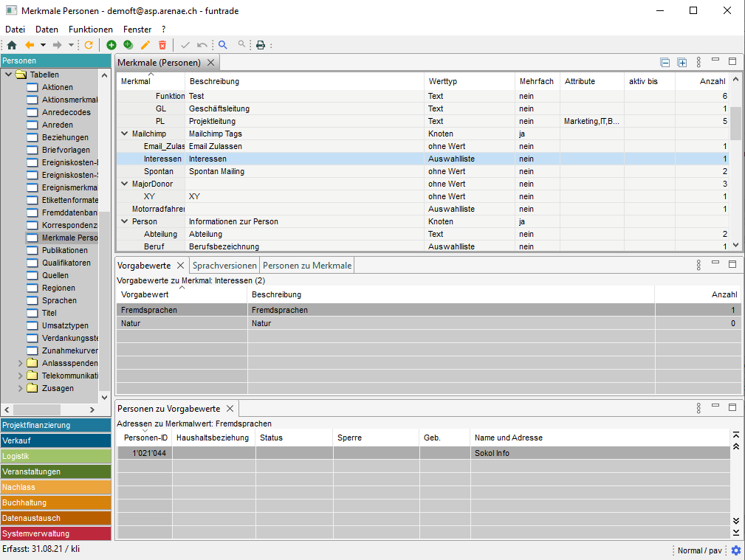Open the Funktionen menu
The width and height of the screenshot is (745, 560).
coord(90,30)
